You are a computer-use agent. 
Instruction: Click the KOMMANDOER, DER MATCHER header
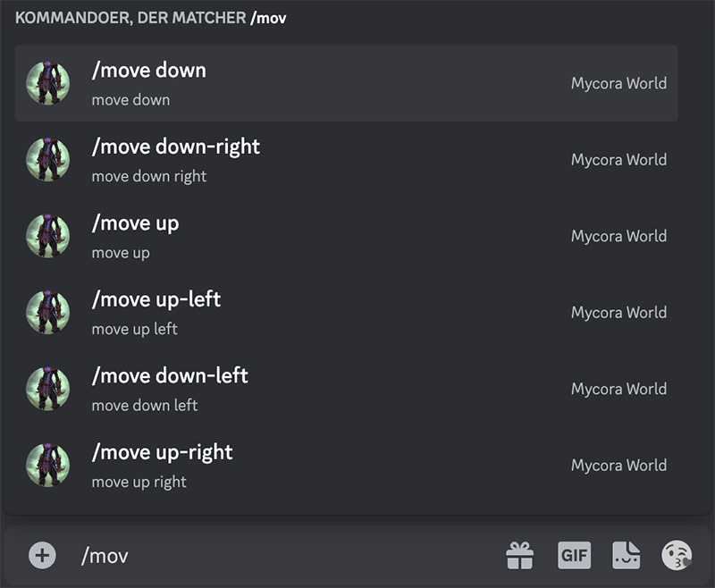[130, 18]
